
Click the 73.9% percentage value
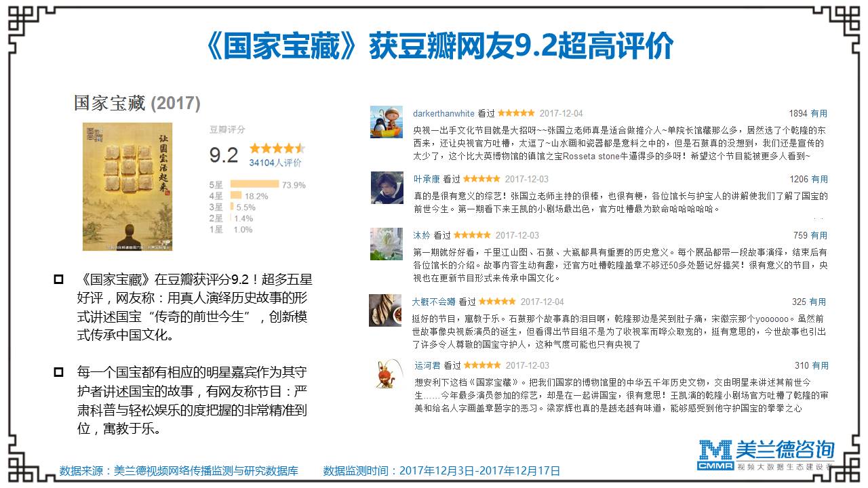pyautogui.click(x=294, y=185)
